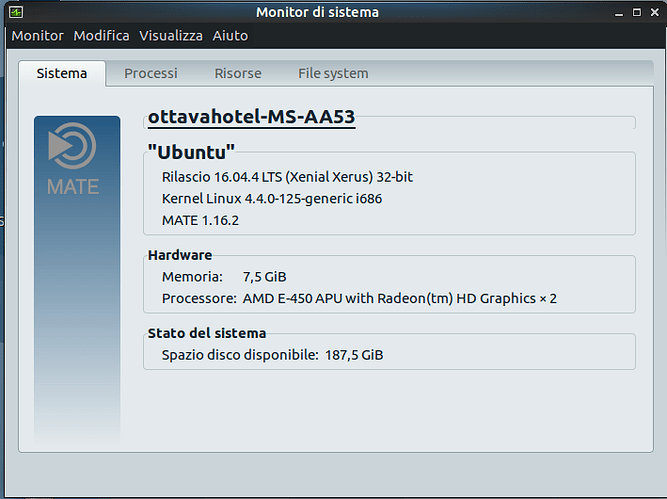The height and width of the screenshot is (499, 667).
Task: Open the Modifica menu
Action: [x=101, y=36]
